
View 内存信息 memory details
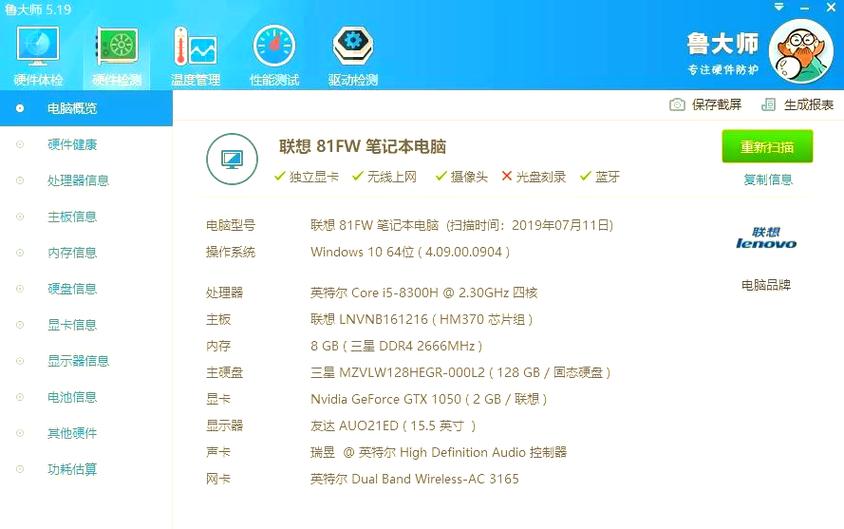tap(72, 253)
